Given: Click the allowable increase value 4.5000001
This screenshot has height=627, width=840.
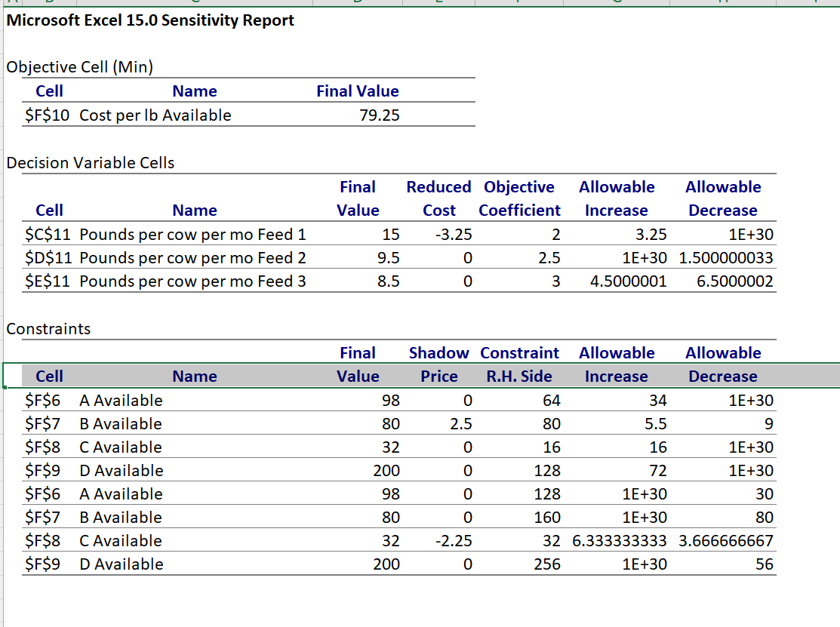Looking at the screenshot, I should (x=628, y=281).
